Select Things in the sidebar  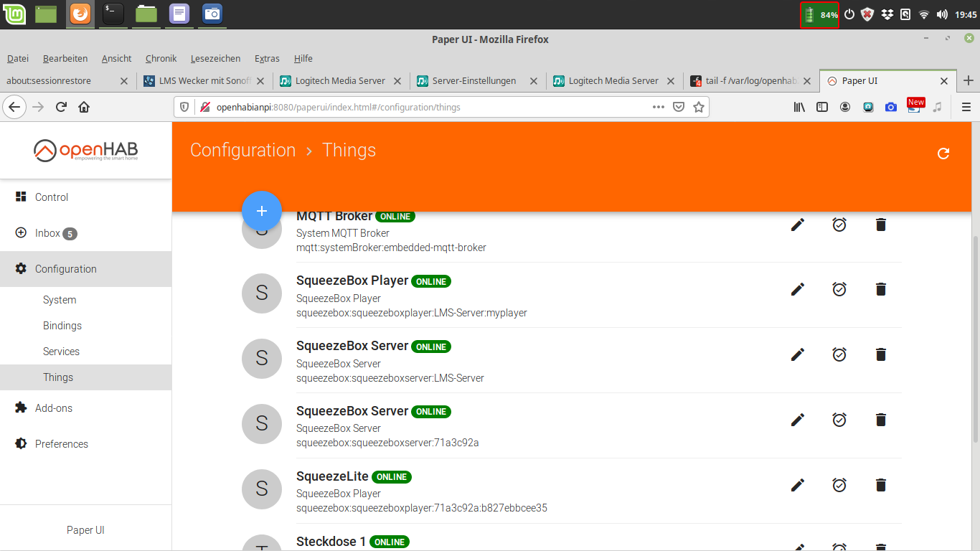coord(85,377)
